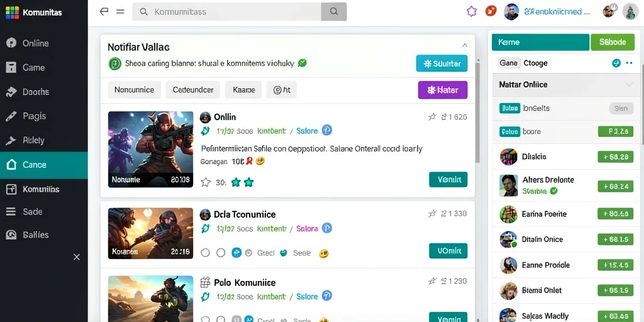Click the purple Hater button
644x322 pixels.
(442, 90)
